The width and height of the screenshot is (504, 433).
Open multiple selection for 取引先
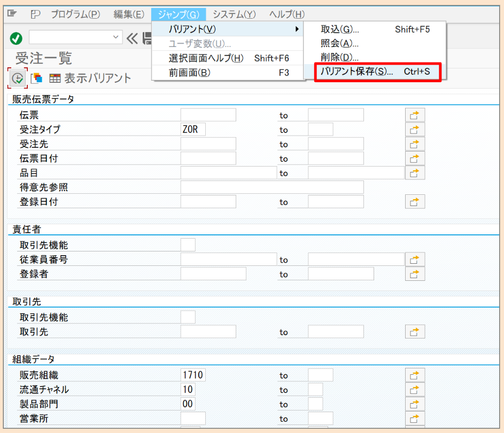tap(415, 331)
